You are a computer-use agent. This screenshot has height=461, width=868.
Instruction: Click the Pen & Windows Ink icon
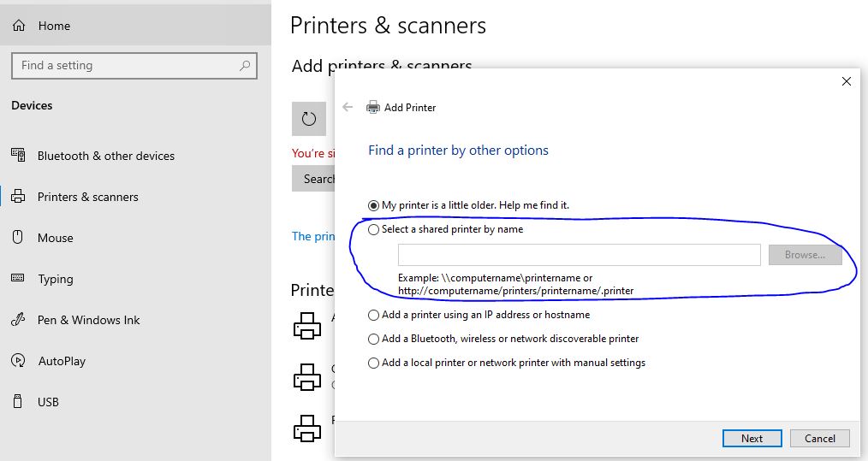18,320
